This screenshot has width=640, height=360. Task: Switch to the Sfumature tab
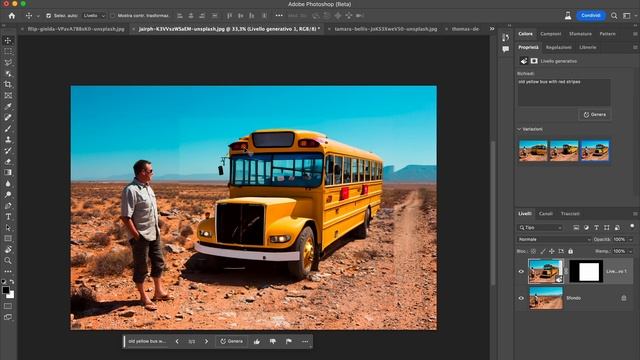[x=580, y=34]
